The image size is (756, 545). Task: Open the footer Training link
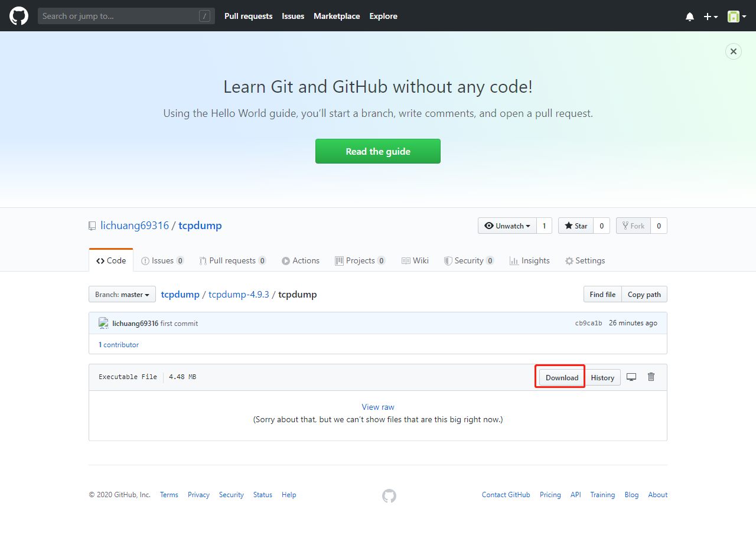pyautogui.click(x=602, y=495)
